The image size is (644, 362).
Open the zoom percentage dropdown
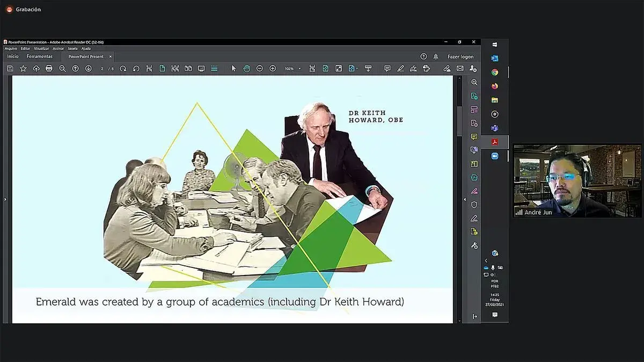(299, 69)
